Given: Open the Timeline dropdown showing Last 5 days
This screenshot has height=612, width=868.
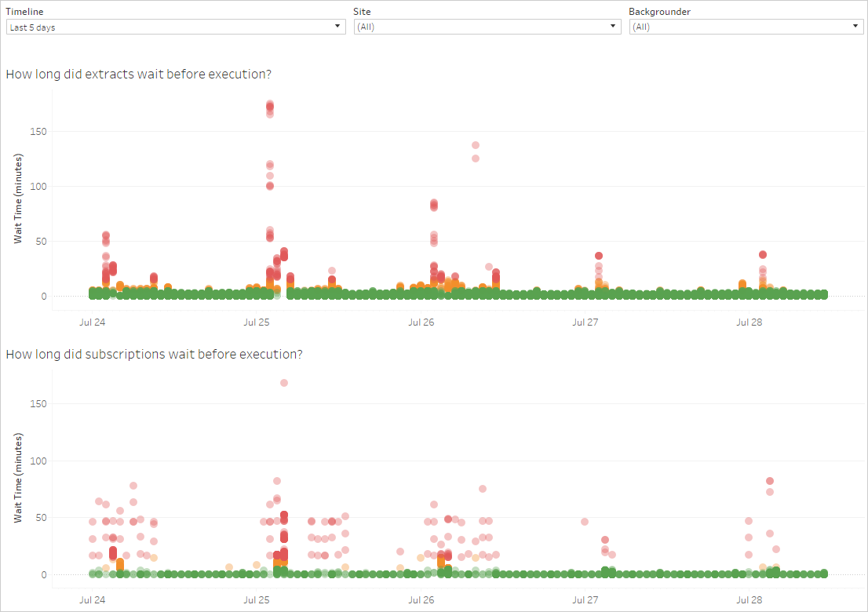Looking at the screenshot, I should coord(175,27).
